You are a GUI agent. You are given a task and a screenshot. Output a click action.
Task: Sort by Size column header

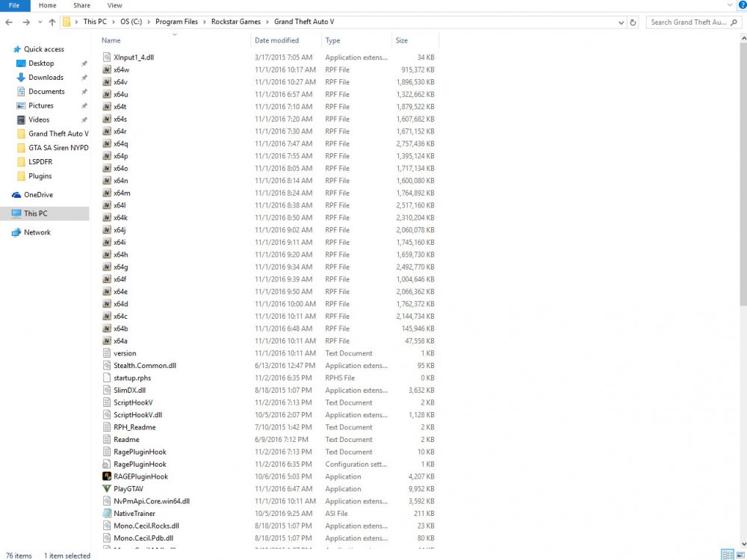click(x=402, y=40)
